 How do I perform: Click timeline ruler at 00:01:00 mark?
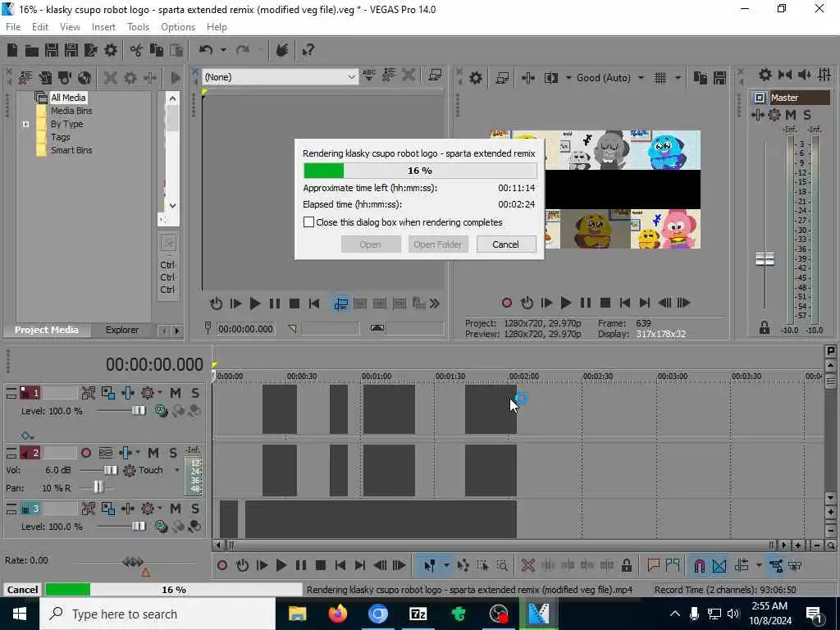pos(376,376)
